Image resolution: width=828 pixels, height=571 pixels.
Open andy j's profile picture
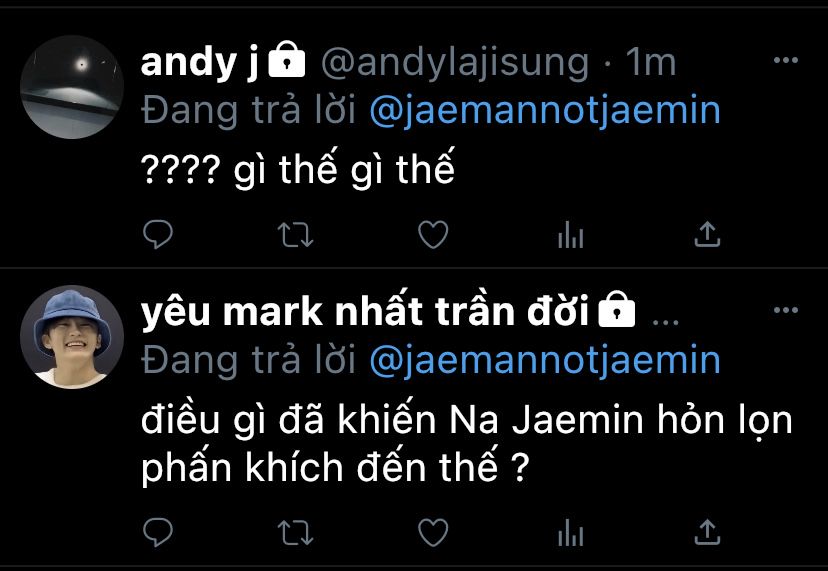72,87
